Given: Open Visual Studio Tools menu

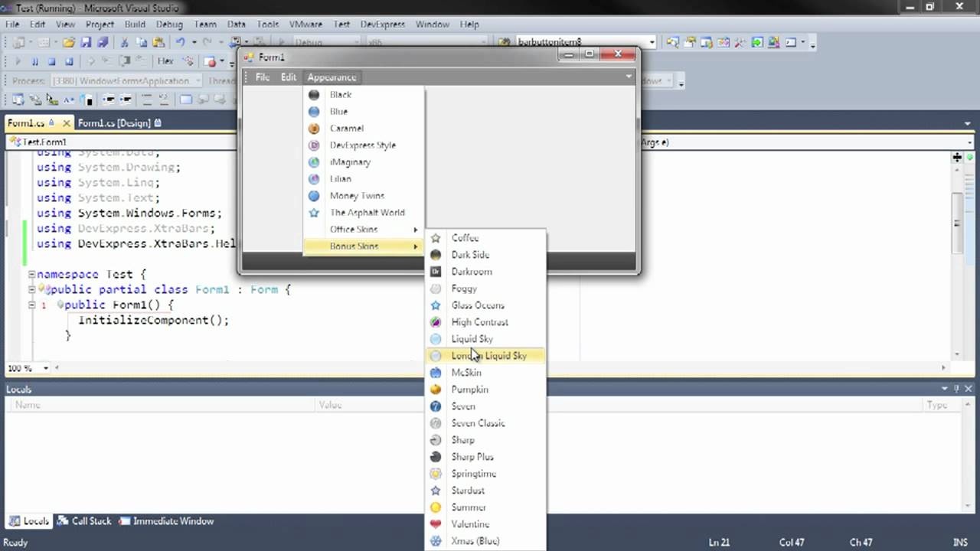Looking at the screenshot, I should coord(267,24).
